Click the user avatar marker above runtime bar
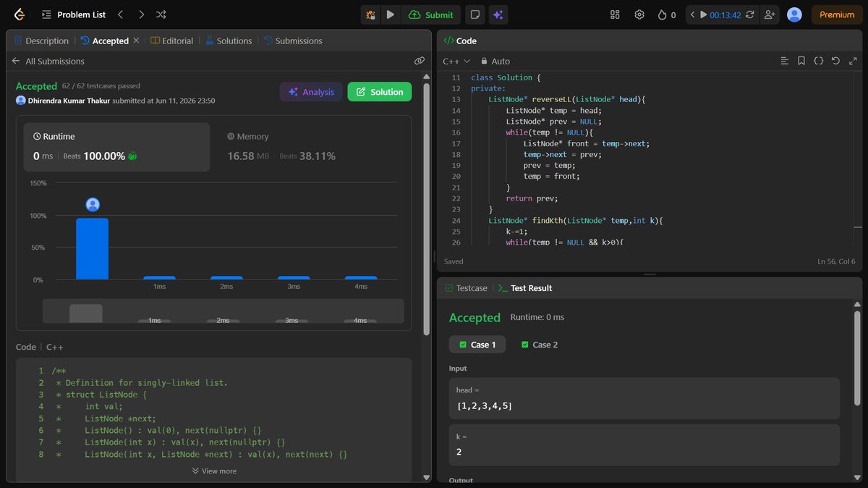 tap(93, 205)
